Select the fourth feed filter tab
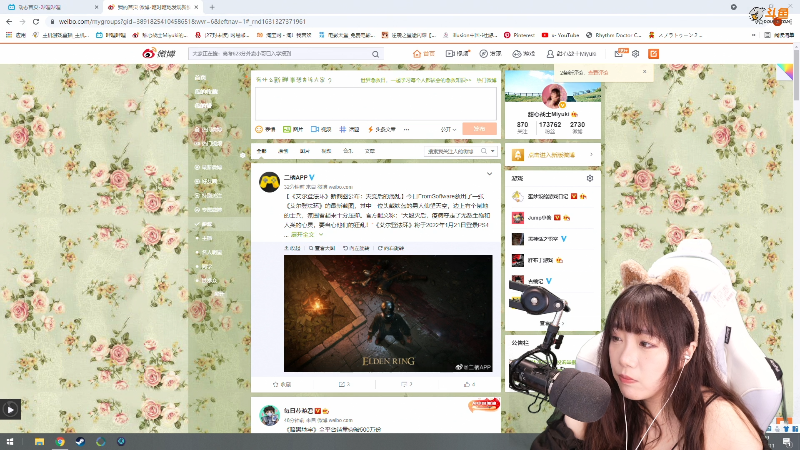 click(326, 151)
